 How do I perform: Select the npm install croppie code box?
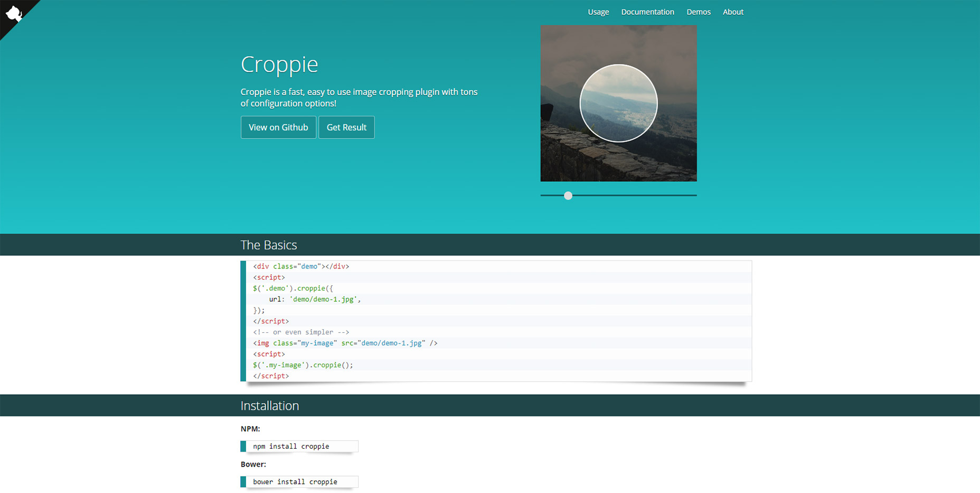tap(299, 447)
